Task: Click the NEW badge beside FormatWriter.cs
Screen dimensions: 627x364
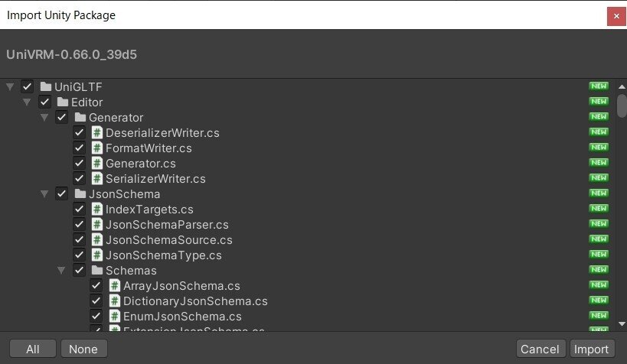Action: point(598,148)
